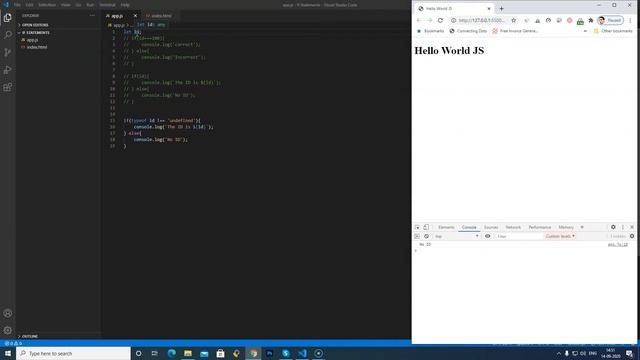640x360 pixels.
Task: Go back in the Chrome browser
Action: [419, 20]
